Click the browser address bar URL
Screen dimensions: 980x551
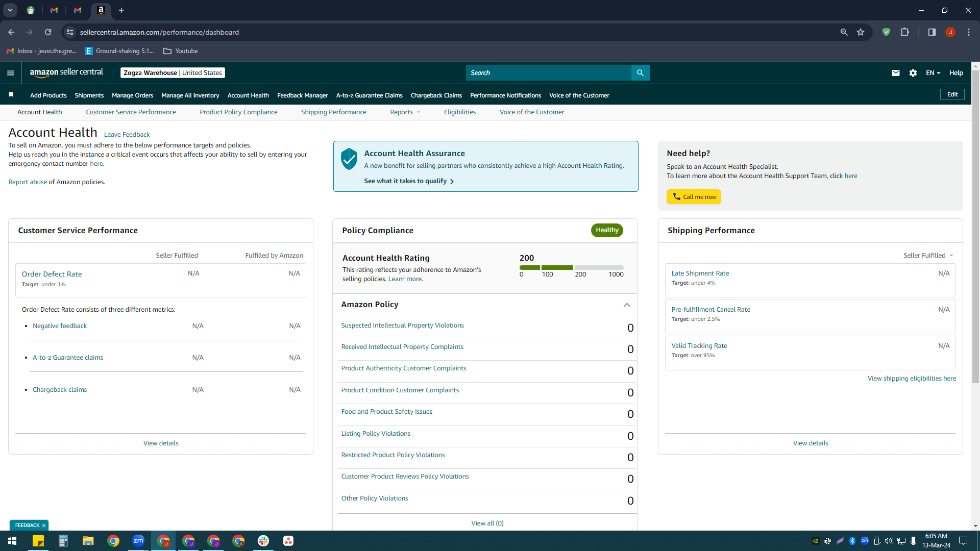159,32
